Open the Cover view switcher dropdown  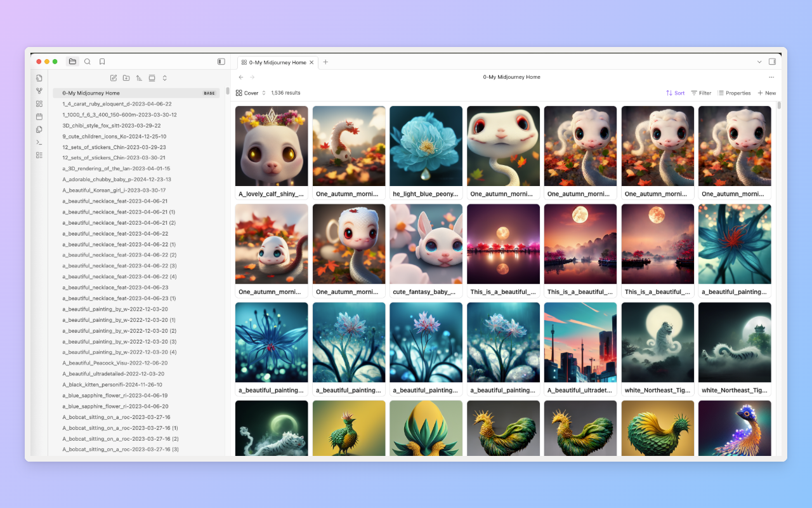[251, 93]
